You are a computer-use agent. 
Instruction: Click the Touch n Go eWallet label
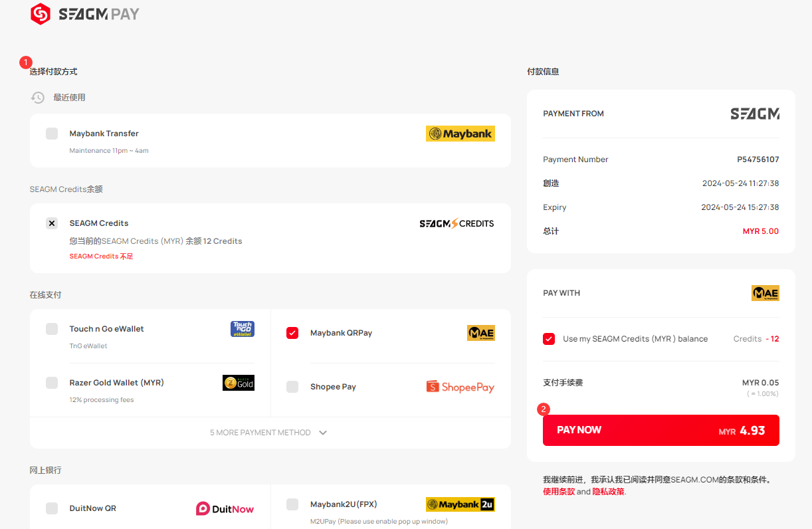pyautogui.click(x=107, y=329)
